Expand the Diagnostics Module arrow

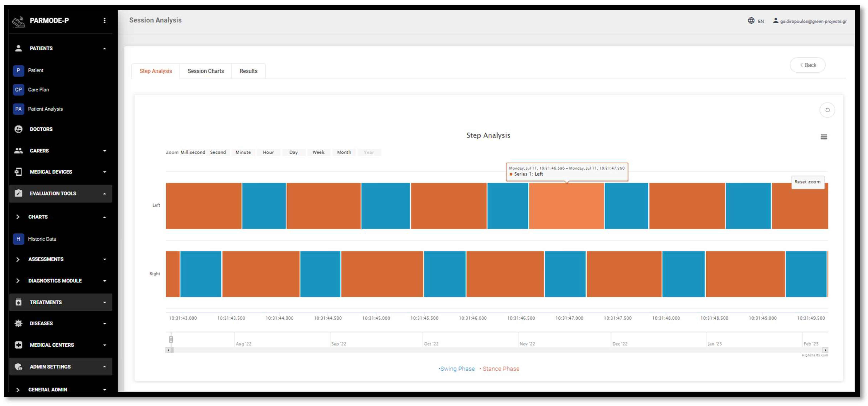[x=104, y=281]
